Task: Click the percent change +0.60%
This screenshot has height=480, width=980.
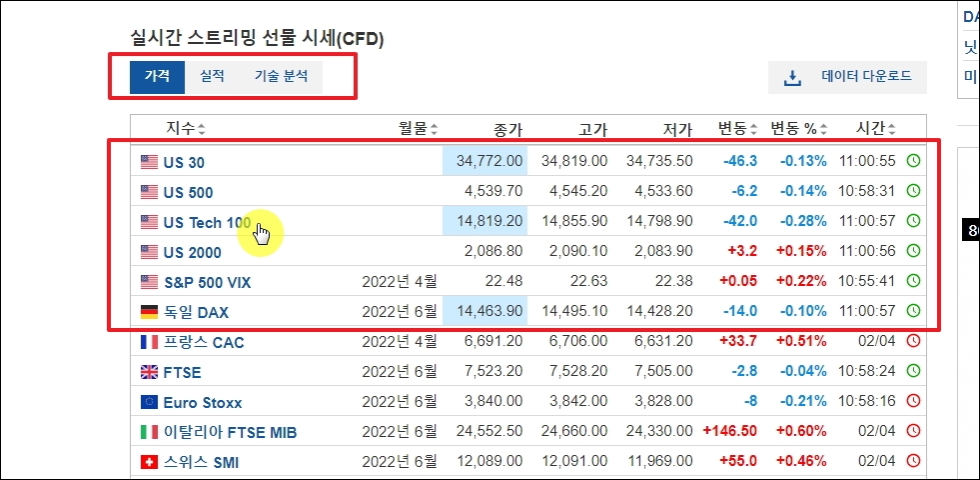Action: (801, 431)
